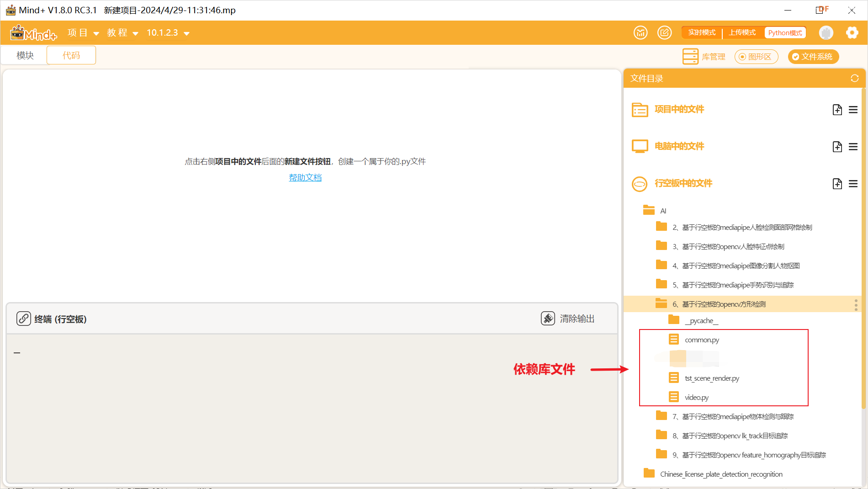
Task: Create new file in 行空板中的文件
Action: coord(837,184)
